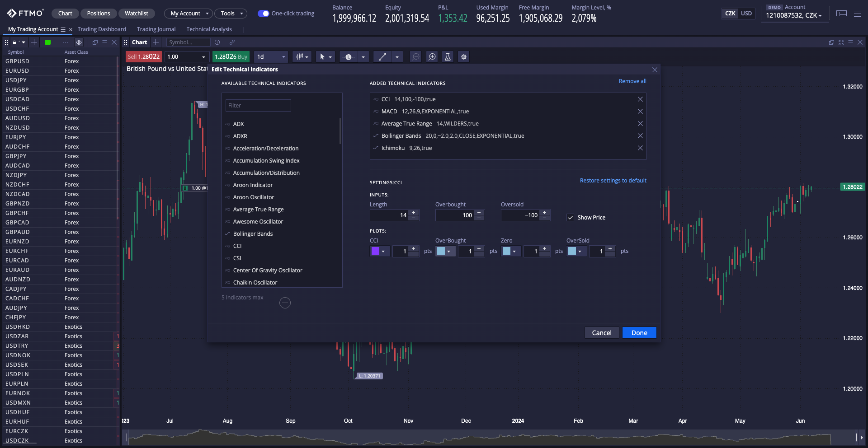Image resolution: width=868 pixels, height=448 pixels.
Task: Click Restore settings to default
Action: (x=613, y=181)
